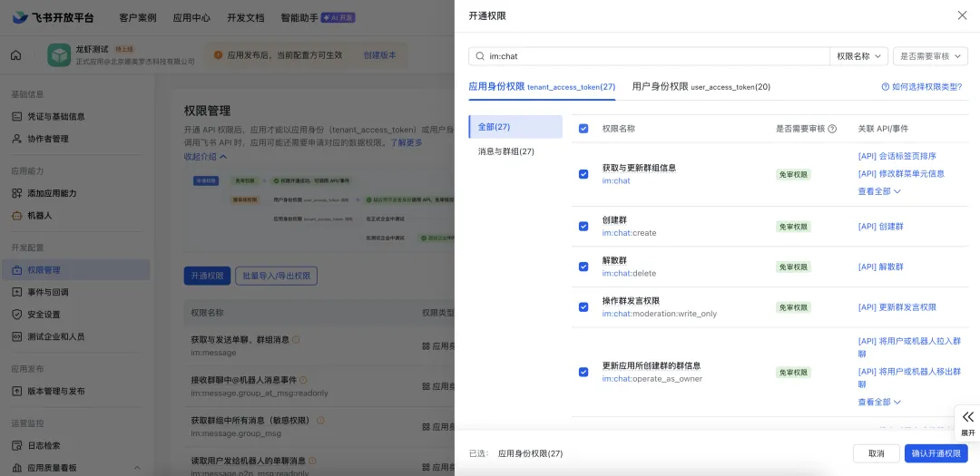Collapse the 应用质量看板 sidebar group
Viewport: 980px width, 476px height.
click(x=137, y=467)
